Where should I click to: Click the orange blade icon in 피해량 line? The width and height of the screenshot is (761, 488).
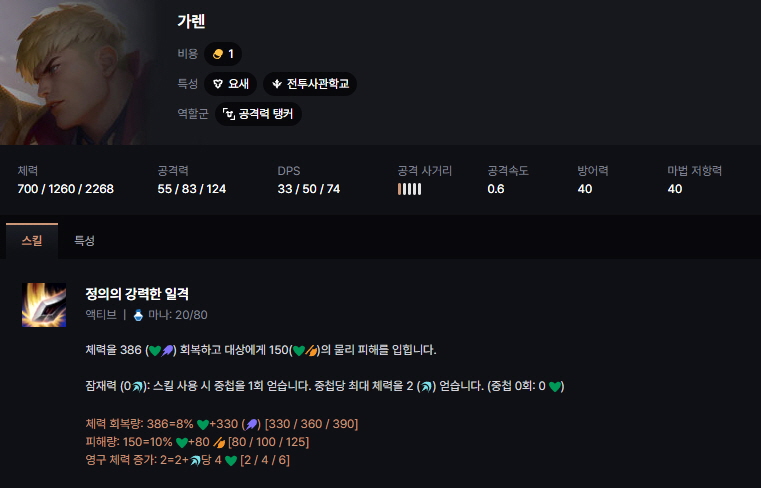coord(217,442)
